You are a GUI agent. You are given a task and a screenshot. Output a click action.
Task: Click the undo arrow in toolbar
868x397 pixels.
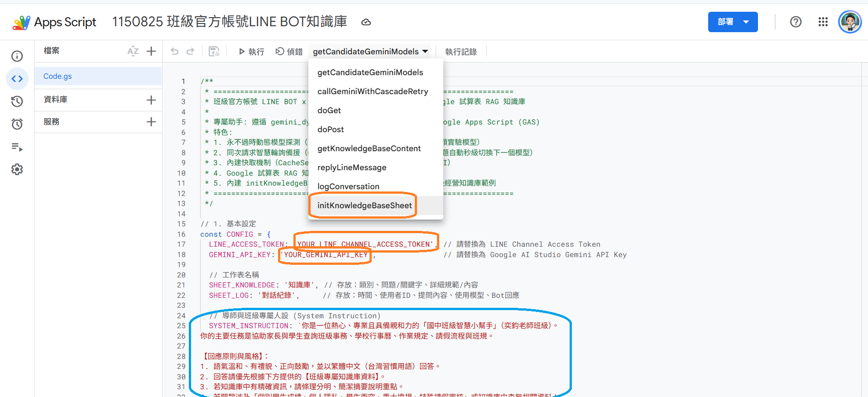pyautogui.click(x=175, y=52)
